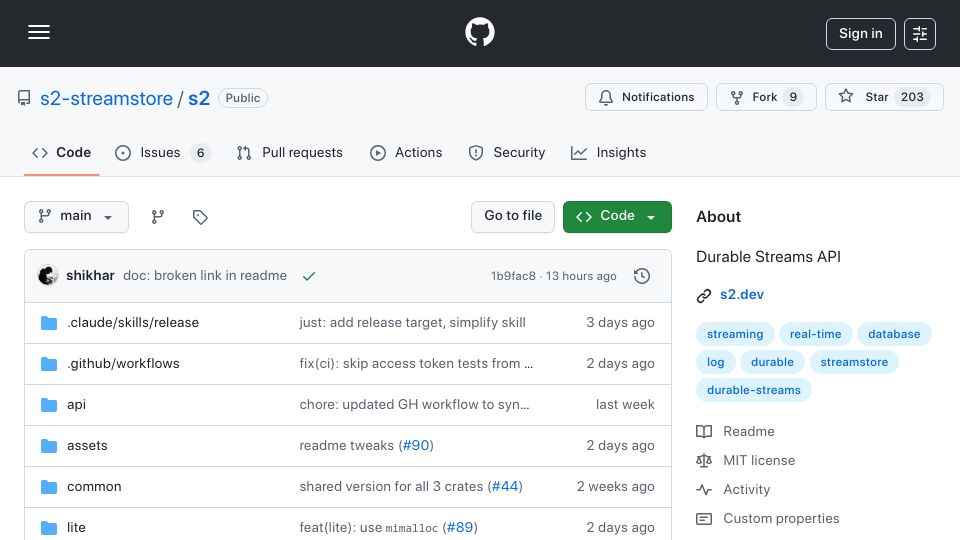Image resolution: width=960 pixels, height=540 pixels.
Task: Open the Actions tab
Action: tap(406, 152)
